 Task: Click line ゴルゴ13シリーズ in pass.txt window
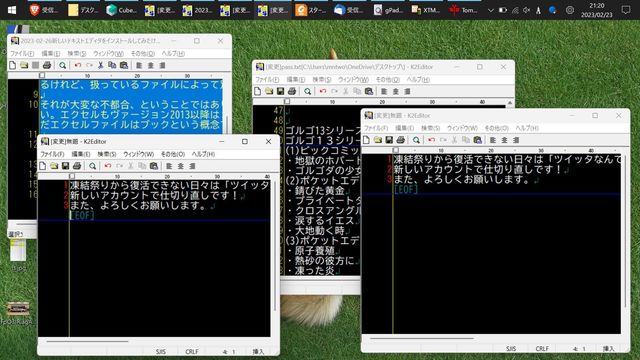[x=322, y=131]
